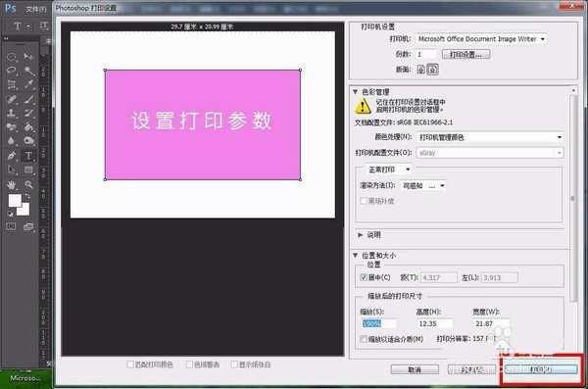
Task: Toggle text orientation icon in options bar
Action: point(44,25)
